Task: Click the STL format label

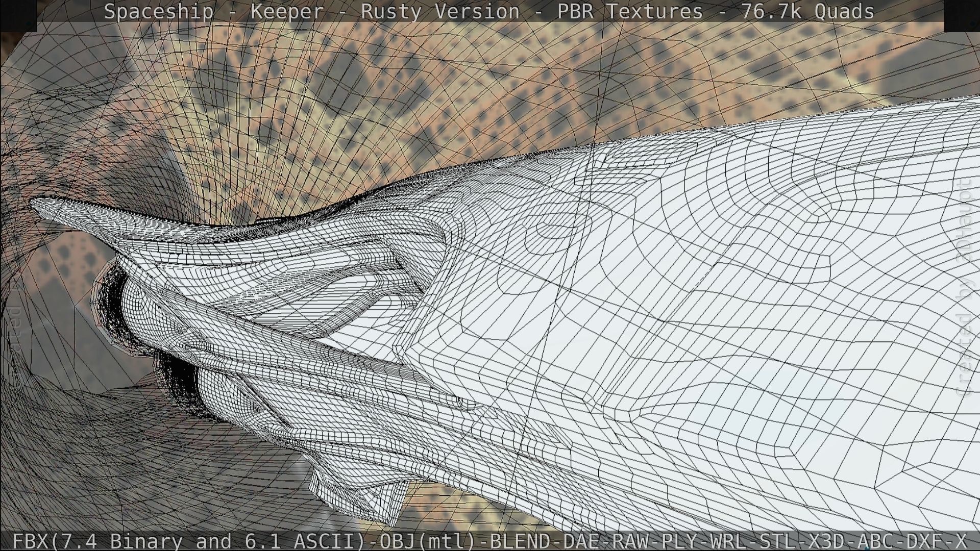Action: tap(778, 541)
